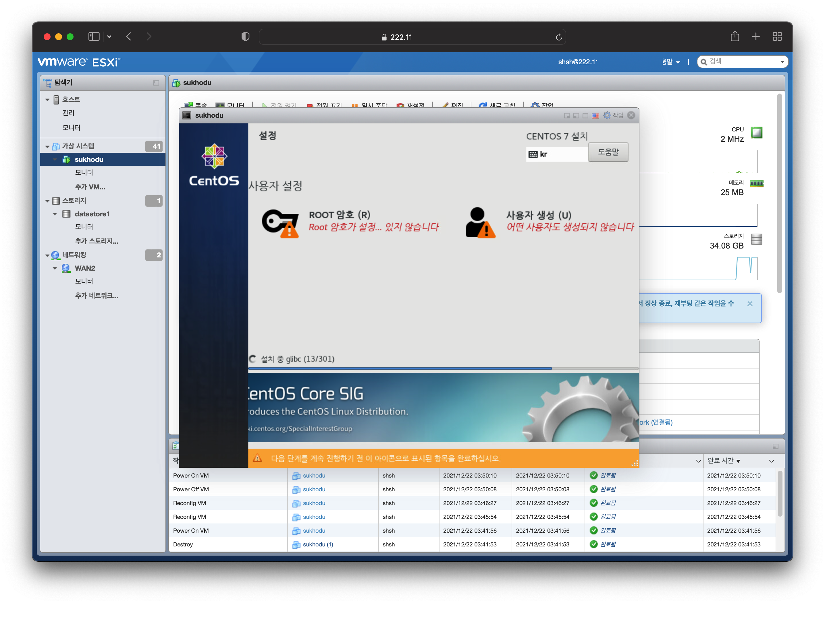Image resolution: width=825 pixels, height=644 pixels.
Task: Open Safari tab overview grid
Action: [x=777, y=37]
